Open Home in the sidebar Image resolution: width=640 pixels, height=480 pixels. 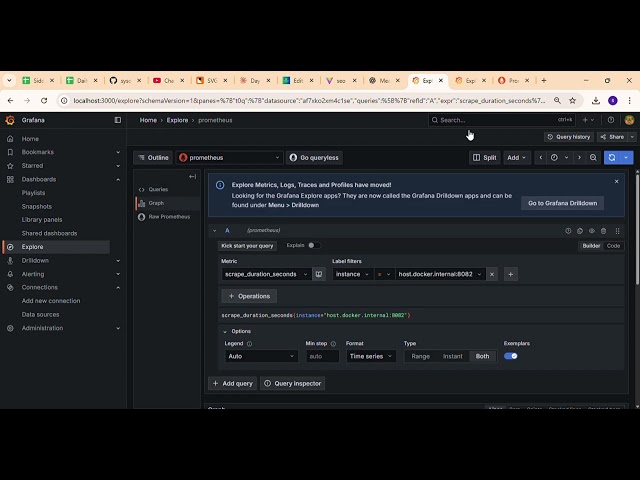tap(30, 139)
